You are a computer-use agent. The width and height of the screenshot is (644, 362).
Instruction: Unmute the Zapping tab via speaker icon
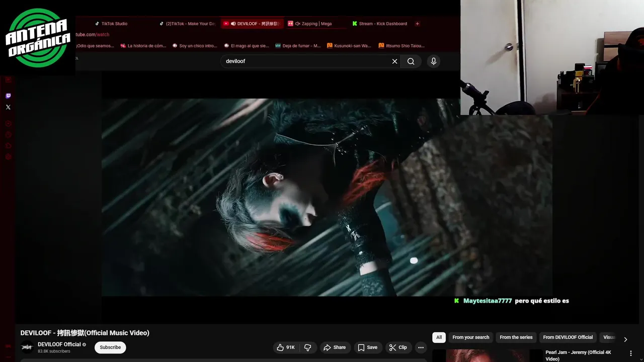tap(298, 24)
